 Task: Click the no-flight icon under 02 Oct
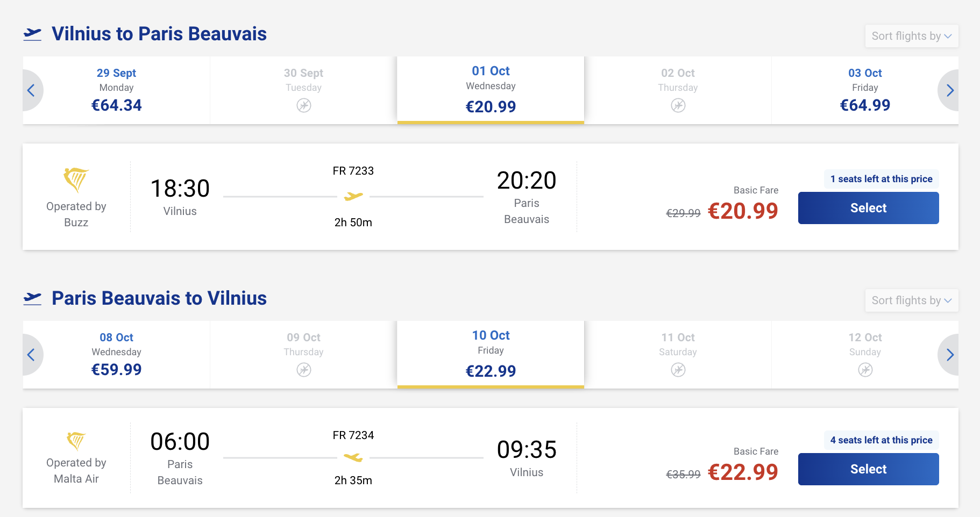678,105
